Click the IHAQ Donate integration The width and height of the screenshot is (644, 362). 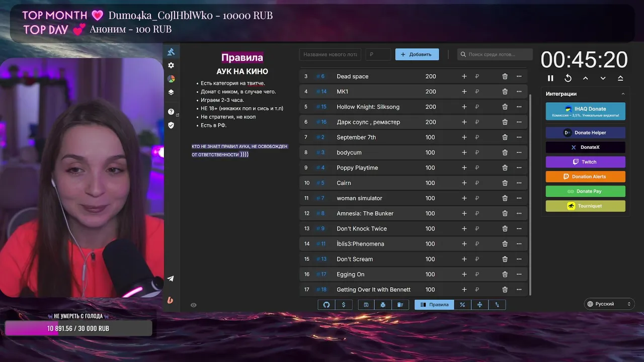586,111
